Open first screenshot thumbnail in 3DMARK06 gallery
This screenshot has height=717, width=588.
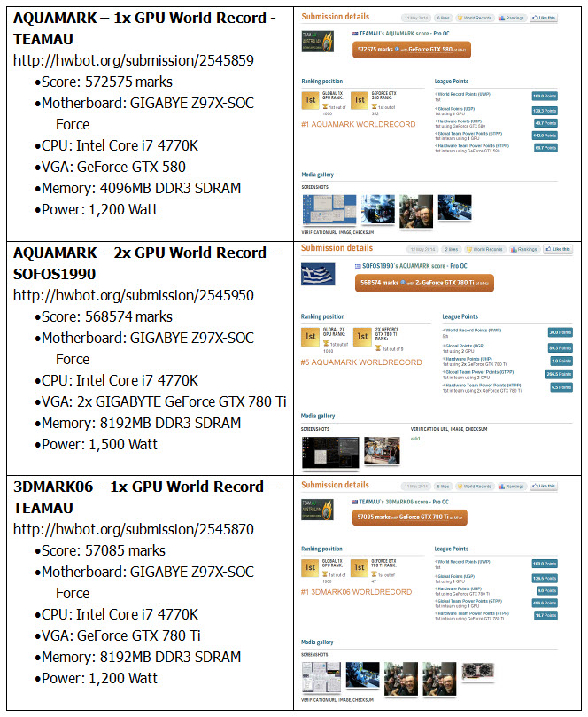click(x=321, y=677)
